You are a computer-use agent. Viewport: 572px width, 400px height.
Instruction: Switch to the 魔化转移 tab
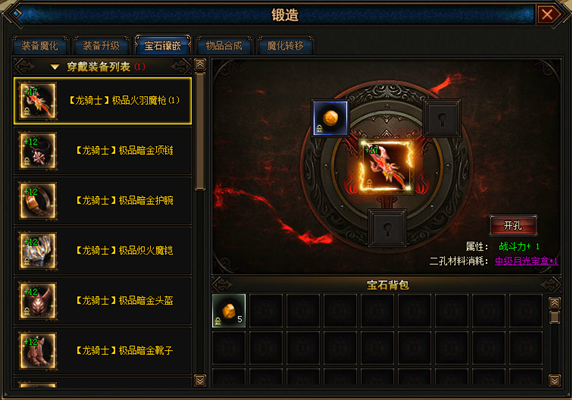click(x=285, y=46)
